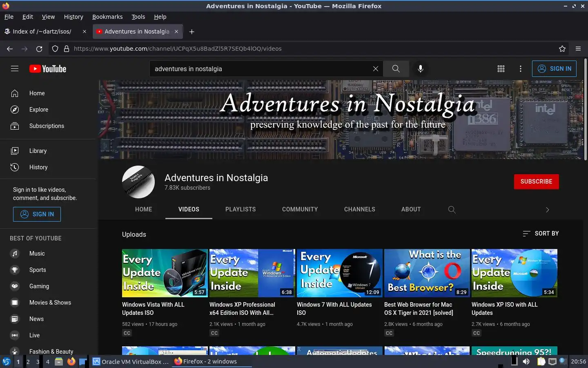
Task: Open the Best Web Browser for Mac thumbnail
Action: [x=427, y=273]
